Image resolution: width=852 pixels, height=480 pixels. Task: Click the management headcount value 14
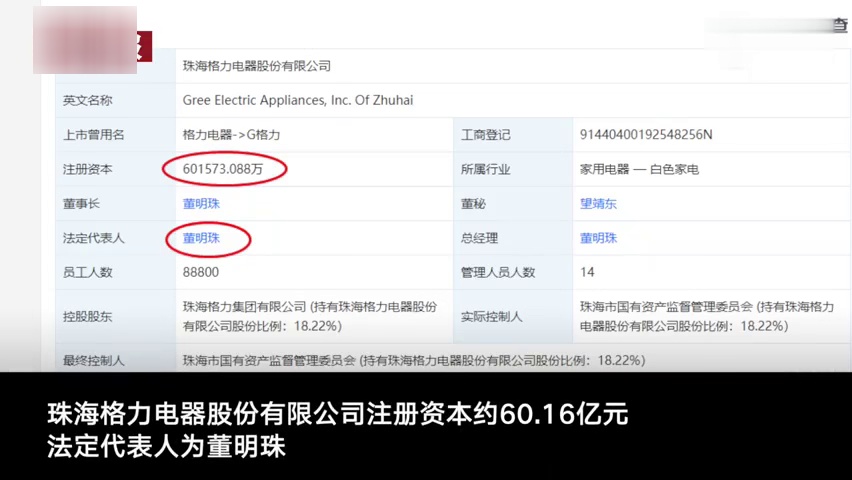[587, 272]
